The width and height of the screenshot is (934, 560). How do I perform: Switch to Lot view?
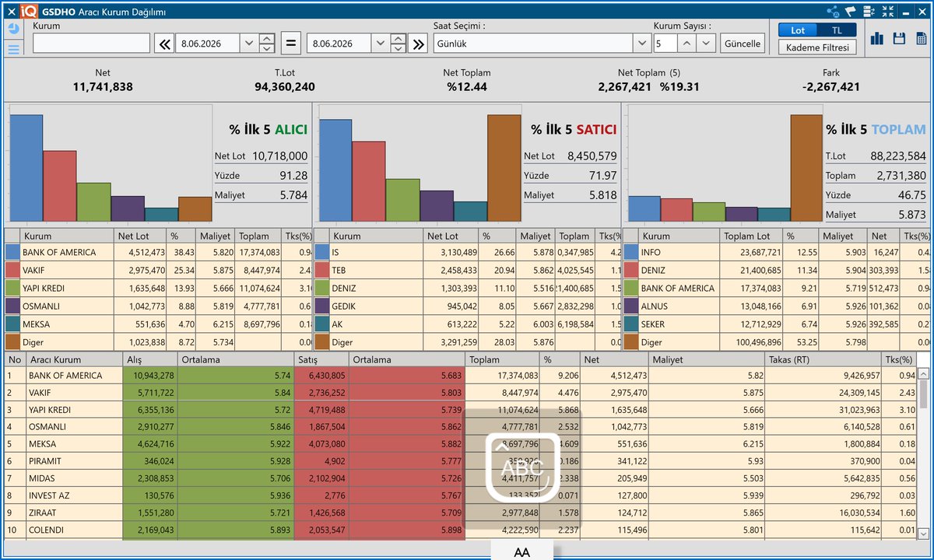[798, 30]
